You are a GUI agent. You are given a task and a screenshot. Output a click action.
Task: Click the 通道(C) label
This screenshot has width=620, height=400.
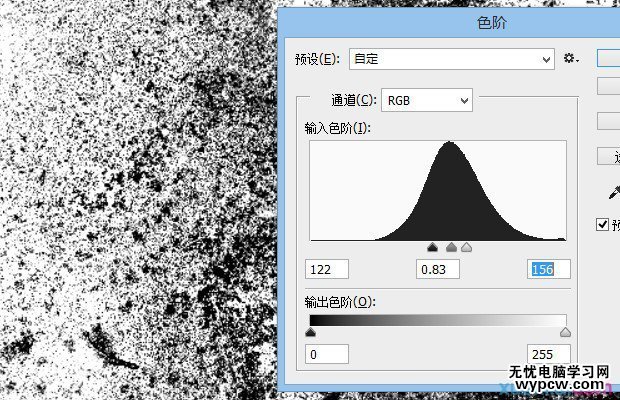[354, 100]
